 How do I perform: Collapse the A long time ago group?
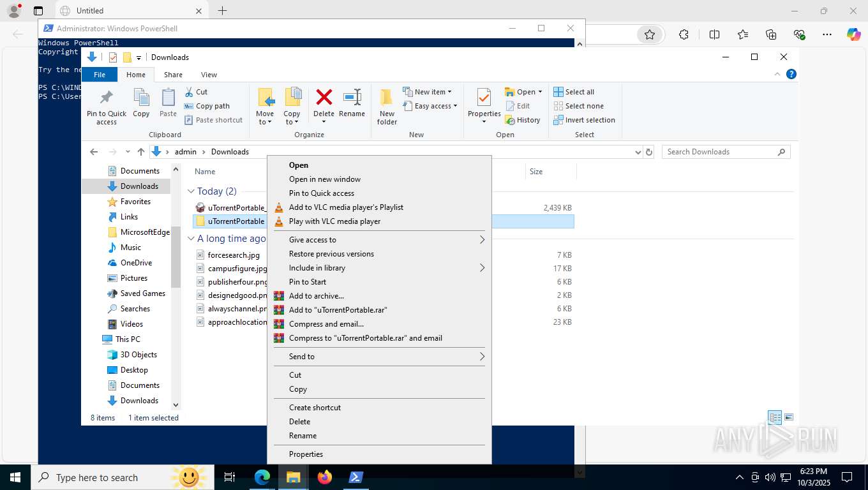pos(191,239)
